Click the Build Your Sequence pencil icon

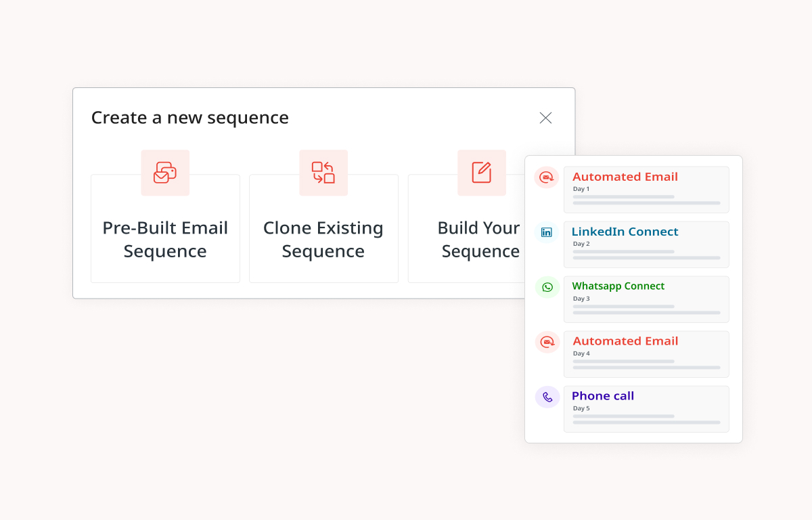point(481,173)
